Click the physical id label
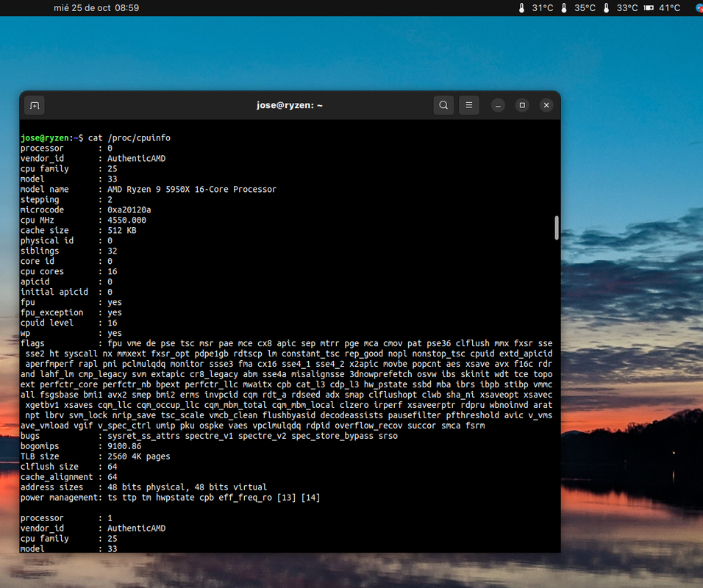The image size is (703, 588). coord(46,240)
